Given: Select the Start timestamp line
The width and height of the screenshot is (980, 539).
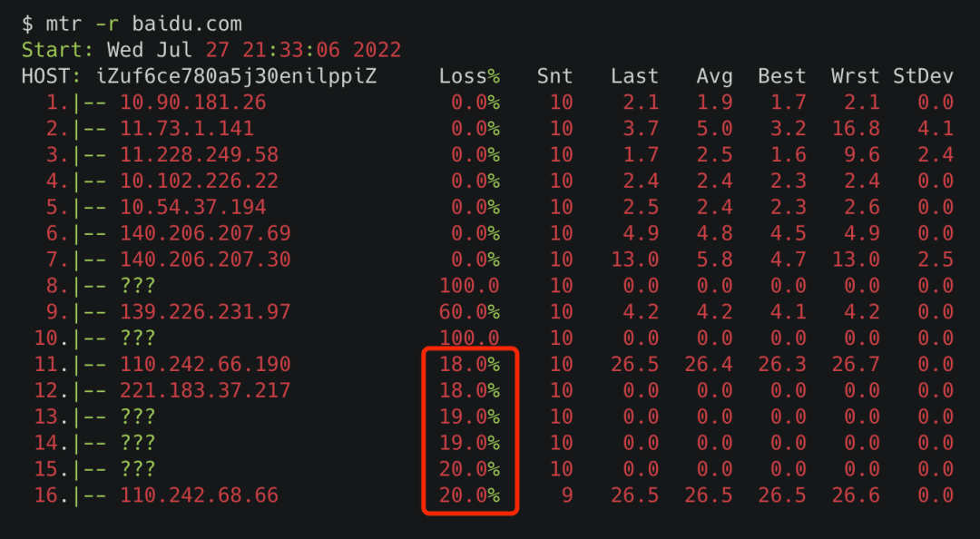Looking at the screenshot, I should (211, 50).
